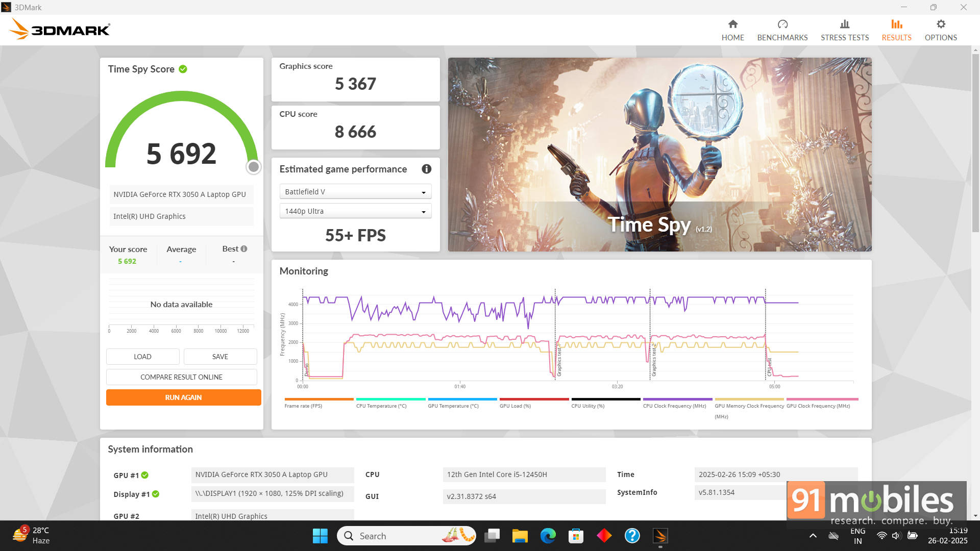This screenshot has height=551, width=980.
Task: Open Task View from the taskbar
Action: coord(492,536)
